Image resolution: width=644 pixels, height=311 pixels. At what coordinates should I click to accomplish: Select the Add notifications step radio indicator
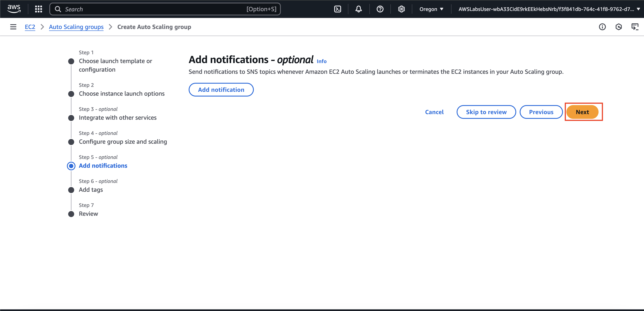[71, 166]
